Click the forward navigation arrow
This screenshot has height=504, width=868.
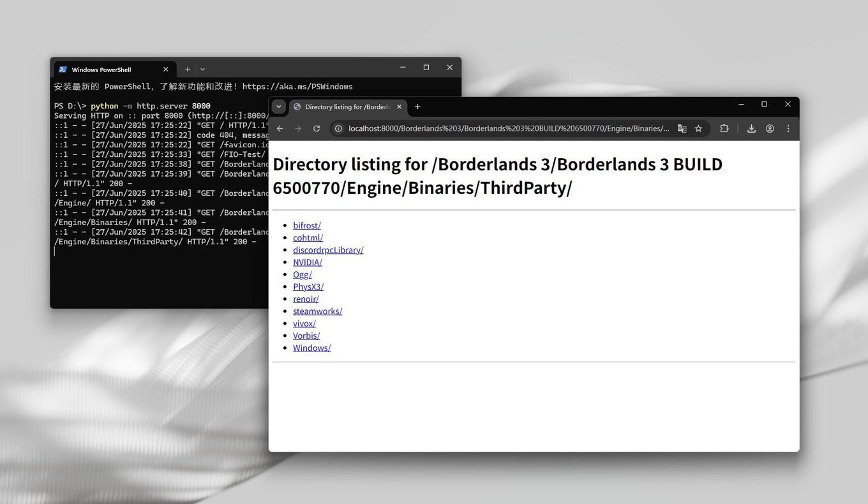[x=298, y=128]
